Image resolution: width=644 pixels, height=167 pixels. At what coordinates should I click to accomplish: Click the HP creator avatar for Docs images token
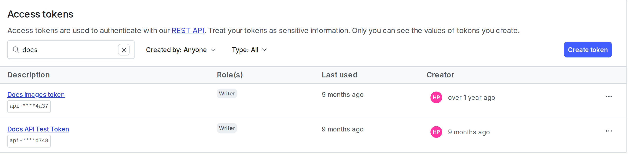tap(436, 97)
